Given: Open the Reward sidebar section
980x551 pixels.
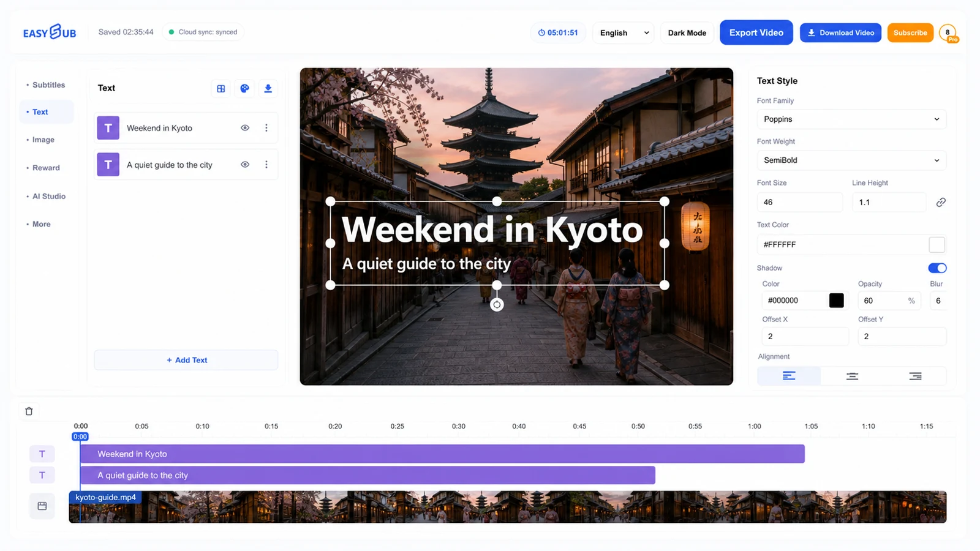Looking at the screenshot, I should click(x=47, y=168).
